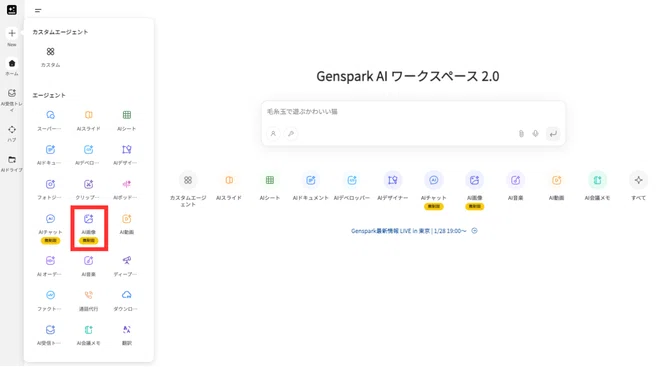The image size is (659, 367).
Task: Select ファクト… agent in the side panel
Action: (50, 301)
